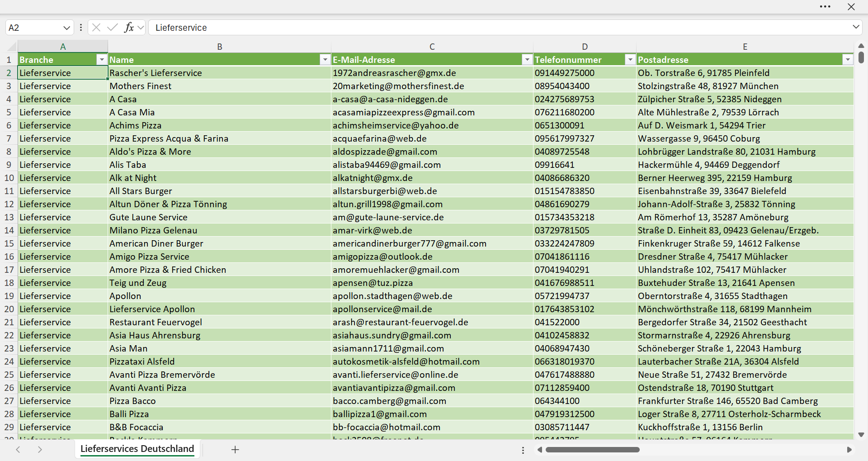
Task: Select email aldospizzade@gmail.com
Action: (432, 152)
